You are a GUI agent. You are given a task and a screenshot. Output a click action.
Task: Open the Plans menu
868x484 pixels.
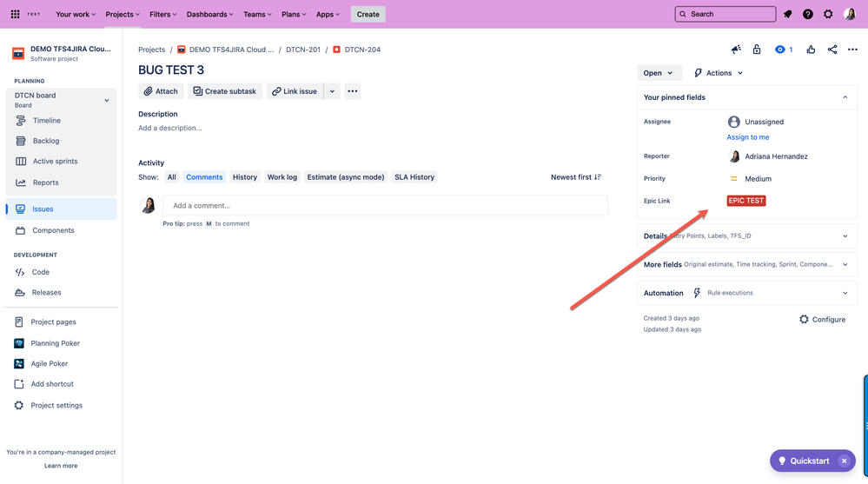tap(294, 15)
